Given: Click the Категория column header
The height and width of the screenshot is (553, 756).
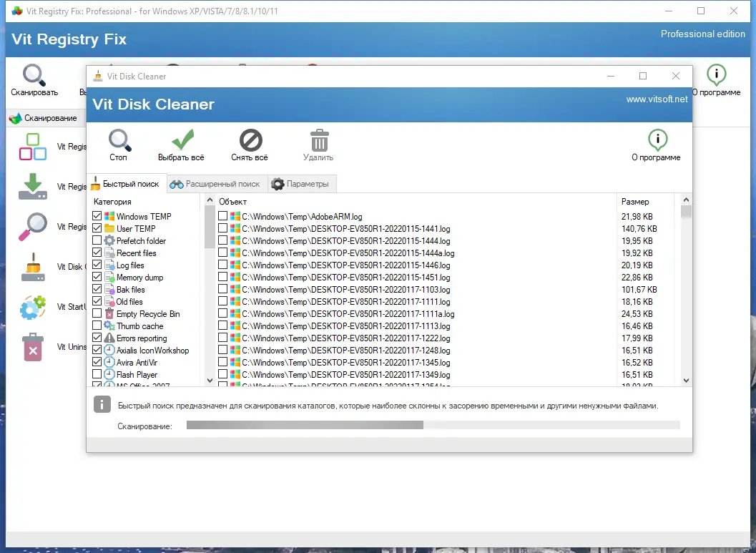Looking at the screenshot, I should click(x=112, y=202).
